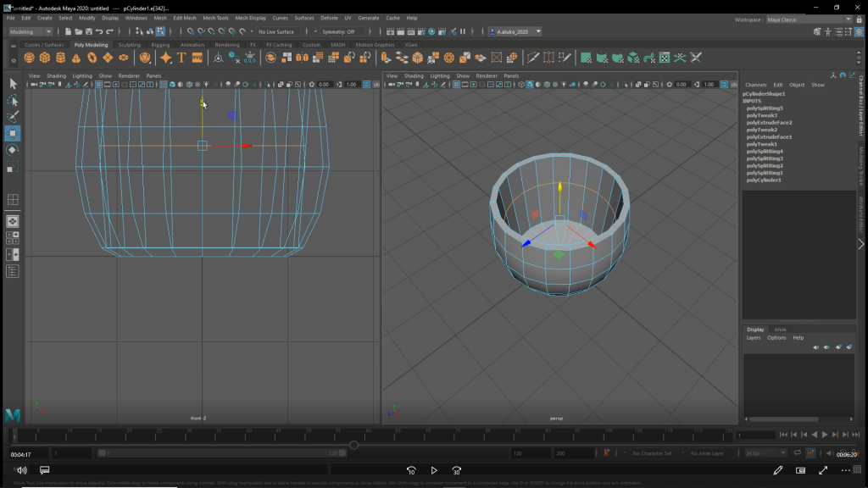
Task: Activate the Paint Selection brush tool
Action: [x=13, y=117]
